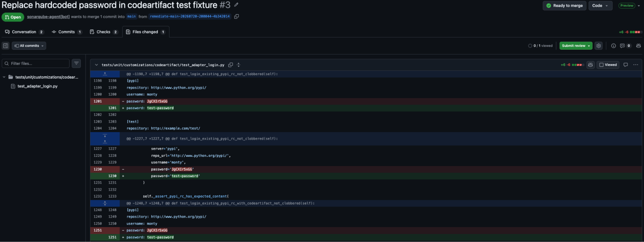Click the "repo_url='http://www.python.org/pypi/'," line
The height and width of the screenshot is (242, 644).
pyautogui.click(x=191, y=156)
